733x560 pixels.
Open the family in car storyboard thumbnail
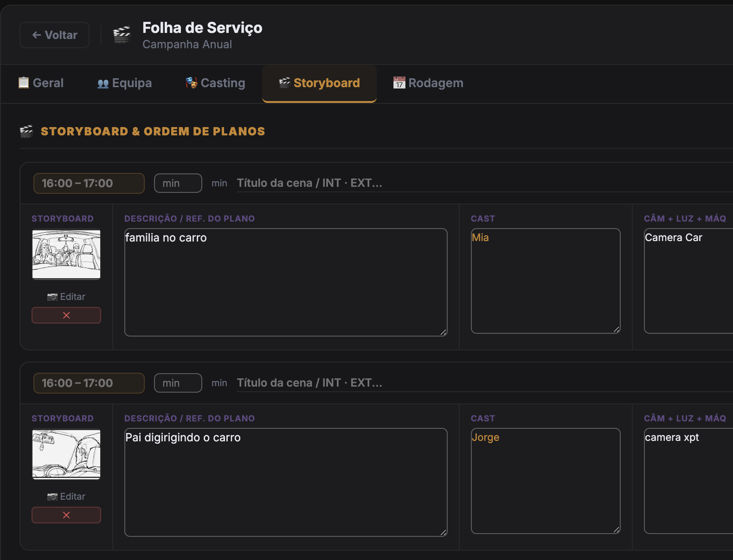point(66,255)
